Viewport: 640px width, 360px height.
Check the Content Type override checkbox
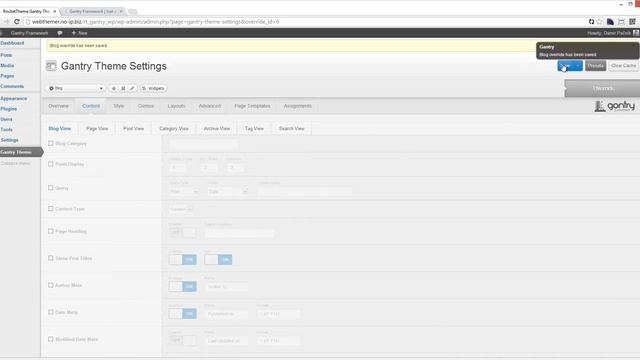point(51,209)
